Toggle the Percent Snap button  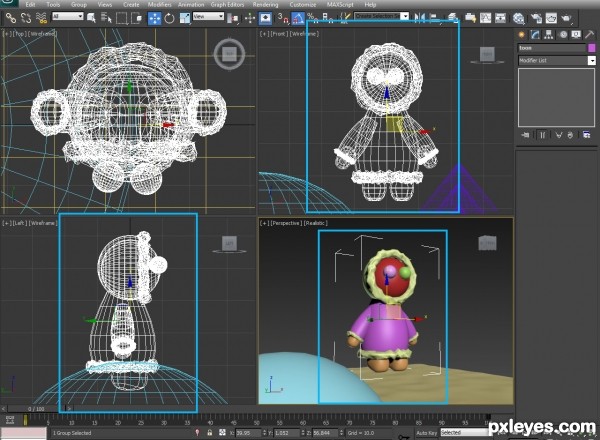coord(313,18)
